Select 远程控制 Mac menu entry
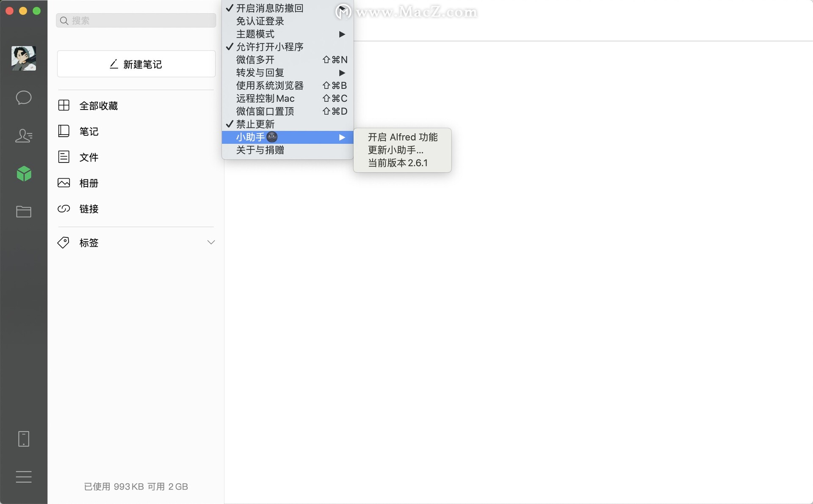 click(288, 98)
